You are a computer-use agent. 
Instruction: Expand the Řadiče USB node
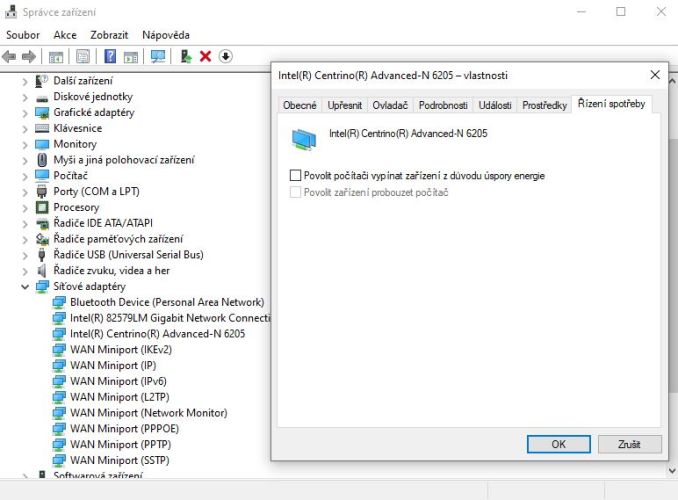25,255
